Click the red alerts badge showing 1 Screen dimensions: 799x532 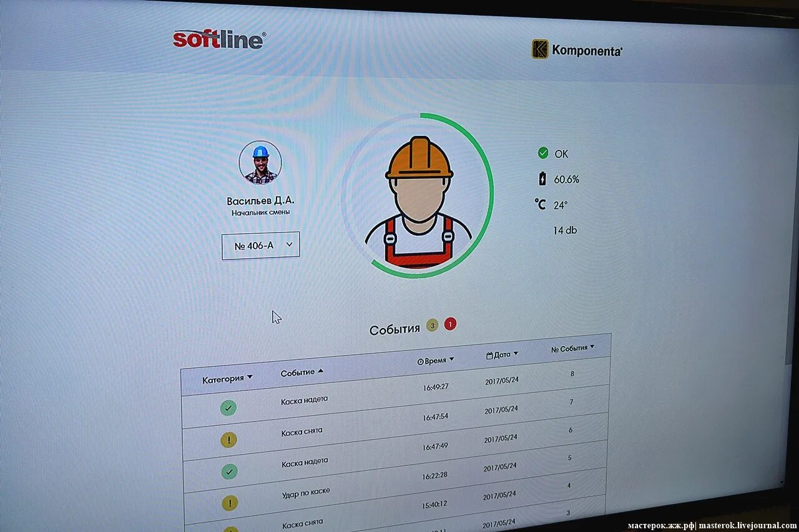point(450,324)
